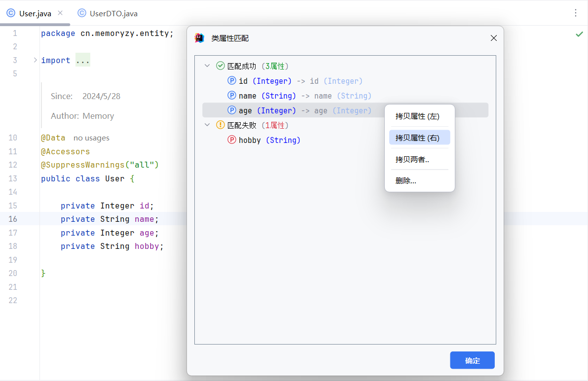Collapse the 匹配成功 tree group

tap(208, 66)
